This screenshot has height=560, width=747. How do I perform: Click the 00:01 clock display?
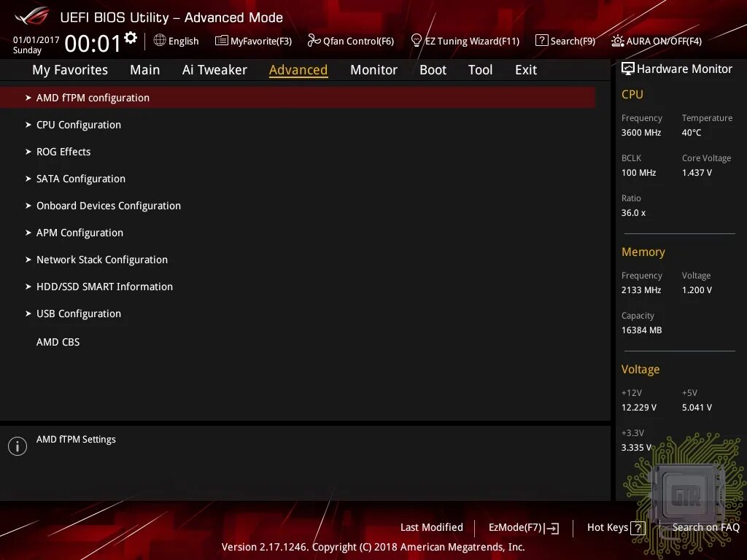click(93, 43)
